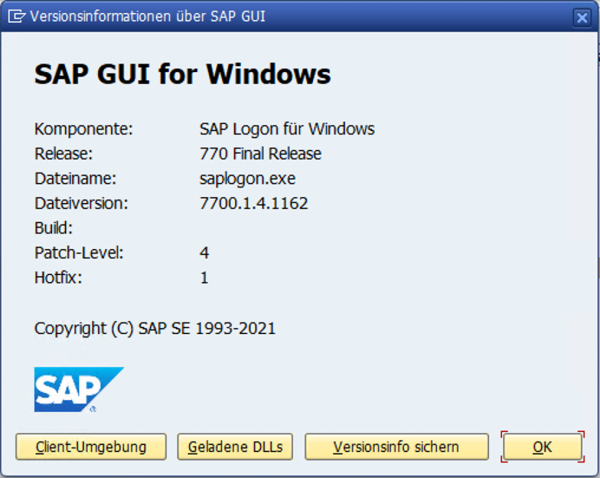Select the Patch-Level value 4
Image resolution: width=600 pixels, height=478 pixels.
(204, 253)
